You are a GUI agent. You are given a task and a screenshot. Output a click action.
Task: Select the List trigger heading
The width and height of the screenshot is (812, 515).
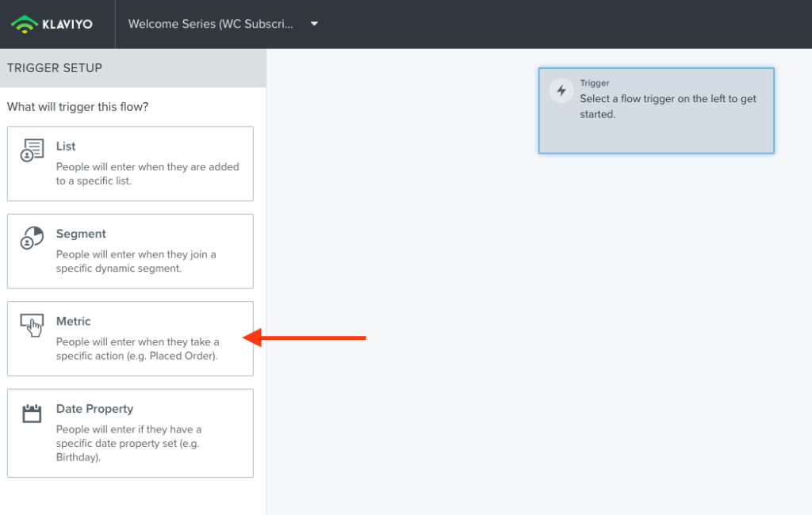[66, 147]
